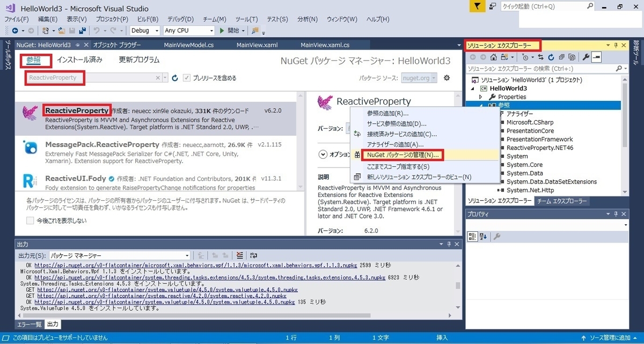Close the NuGet: HelloWorld3 tab
Image resolution: width=644 pixels, height=344 pixels.
(x=85, y=45)
